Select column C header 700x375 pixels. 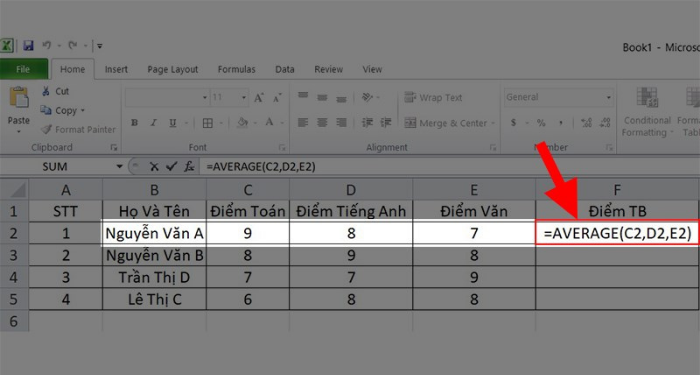pos(248,190)
